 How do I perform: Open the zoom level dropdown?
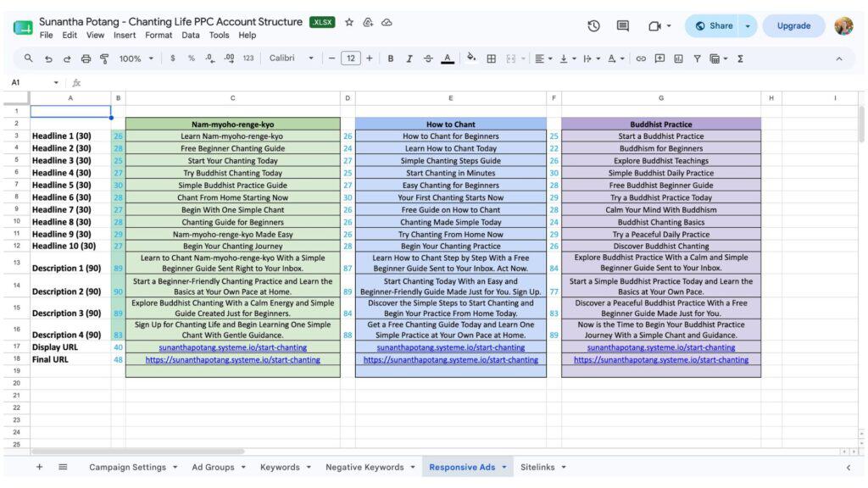pos(136,58)
